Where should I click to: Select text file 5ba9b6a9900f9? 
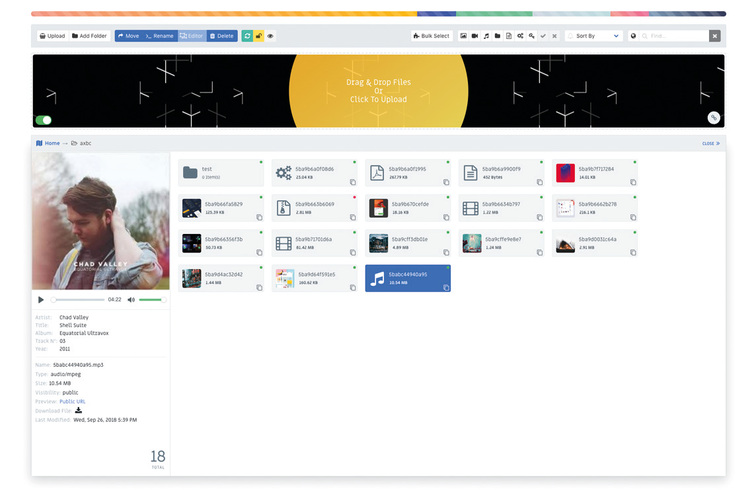click(501, 173)
